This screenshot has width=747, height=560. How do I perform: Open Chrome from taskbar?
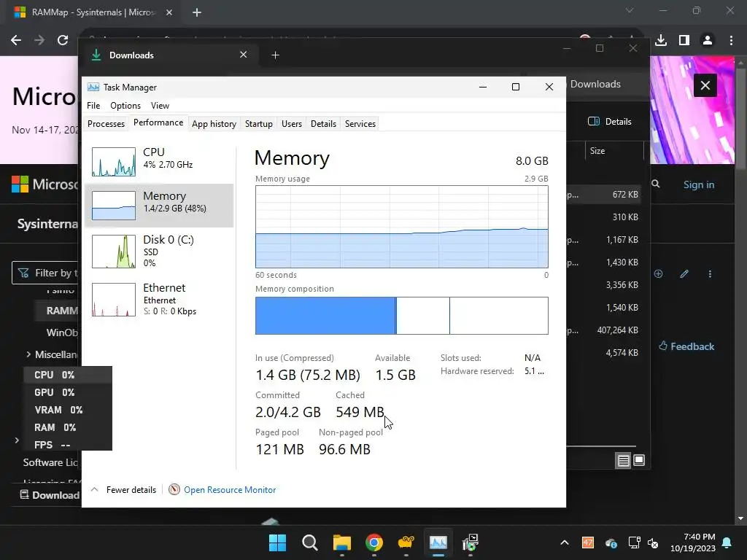[x=374, y=542]
